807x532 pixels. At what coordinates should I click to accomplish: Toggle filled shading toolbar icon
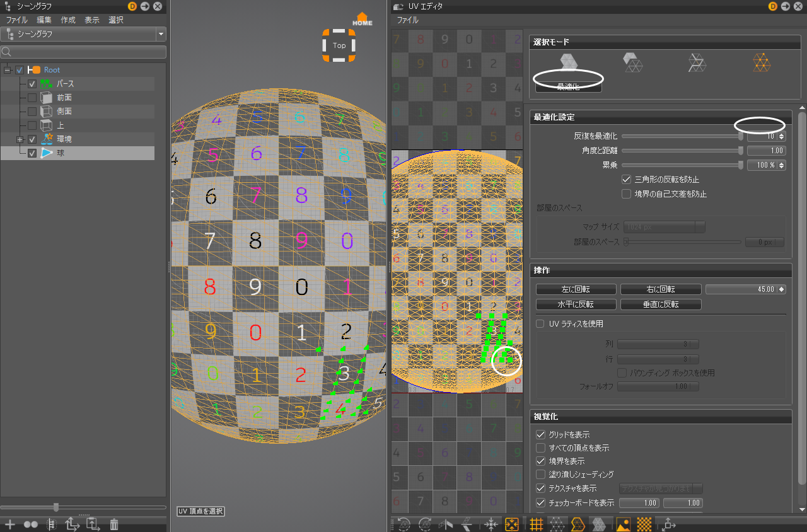tap(600, 524)
